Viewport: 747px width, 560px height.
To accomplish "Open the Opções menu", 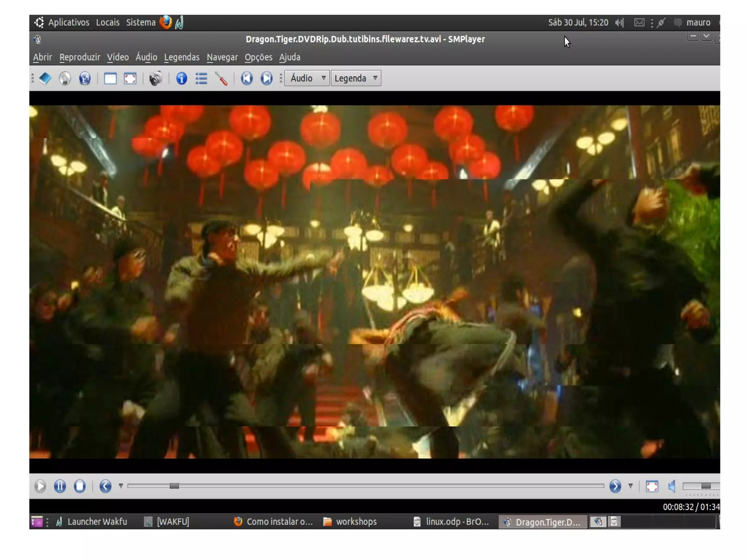I will click(258, 57).
